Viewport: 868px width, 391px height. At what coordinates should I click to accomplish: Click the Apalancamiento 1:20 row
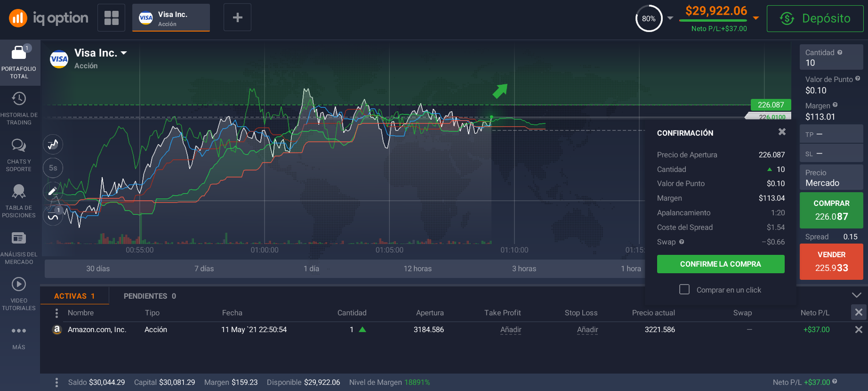click(x=721, y=213)
